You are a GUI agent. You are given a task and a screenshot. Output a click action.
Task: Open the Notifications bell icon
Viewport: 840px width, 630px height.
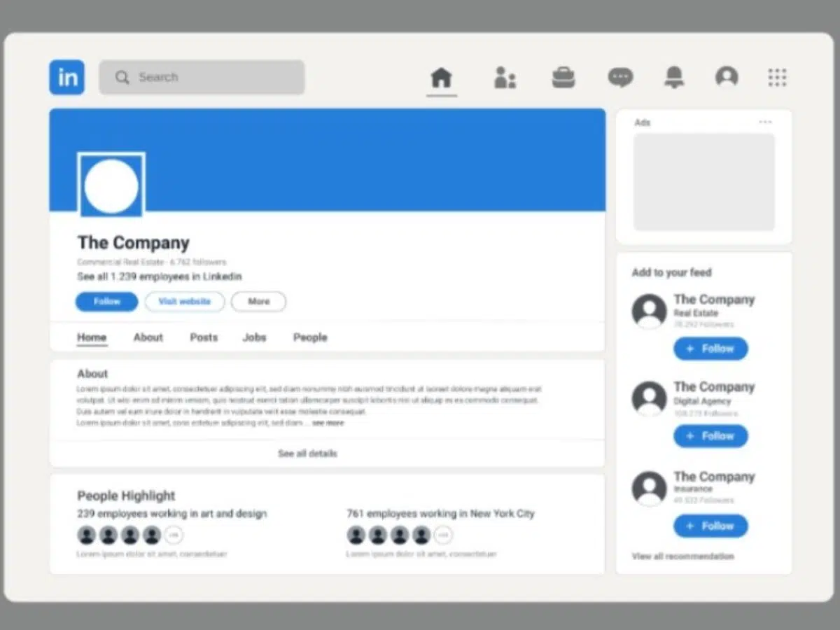[x=674, y=78]
